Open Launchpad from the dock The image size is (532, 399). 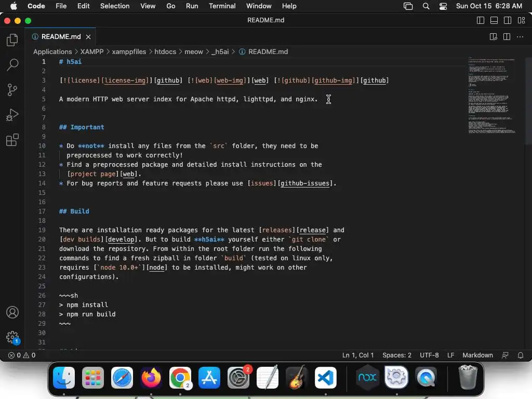tap(93, 378)
